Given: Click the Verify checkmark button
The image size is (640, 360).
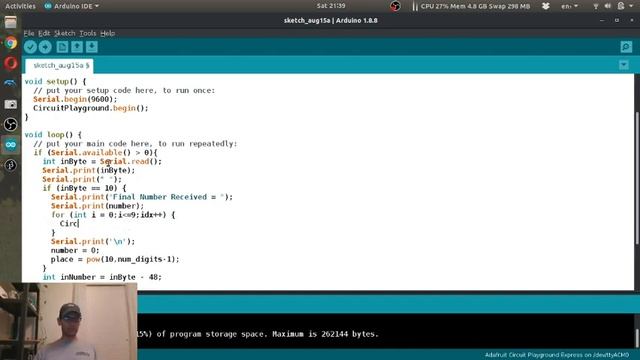Looking at the screenshot, I should click(30, 47).
